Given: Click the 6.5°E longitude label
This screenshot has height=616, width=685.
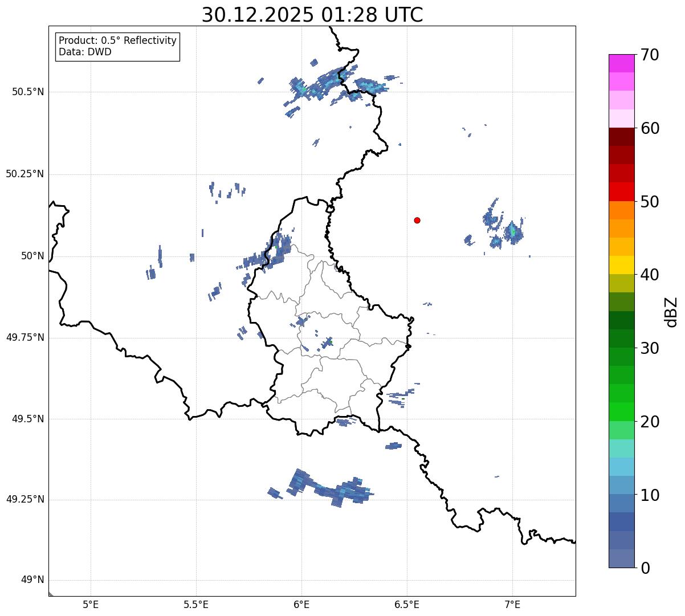Looking at the screenshot, I should click(x=407, y=604).
